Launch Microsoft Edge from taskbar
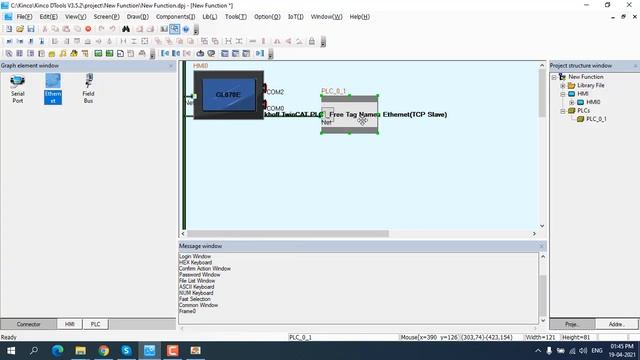The image size is (640, 360). pyautogui.click(x=57, y=351)
